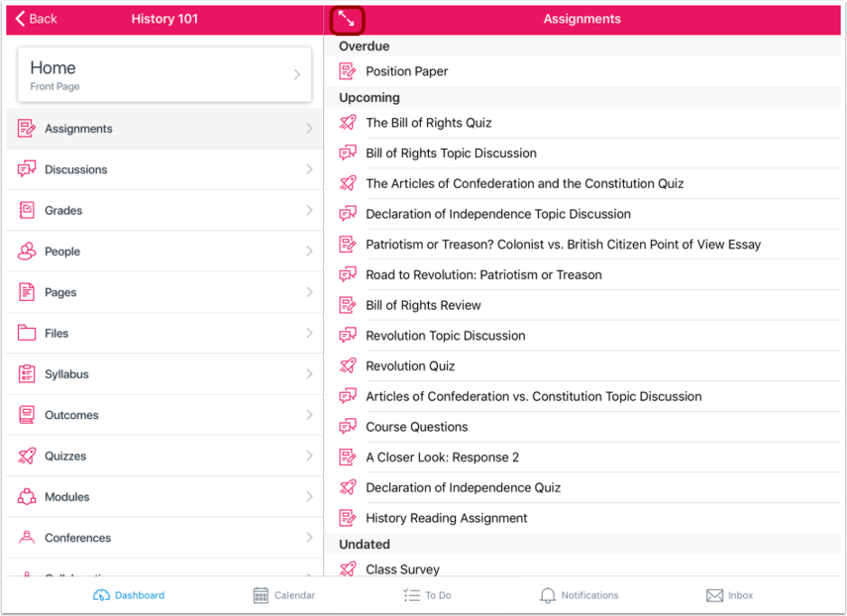
Task: Click the icon beside Course Questions
Action: pos(348,427)
